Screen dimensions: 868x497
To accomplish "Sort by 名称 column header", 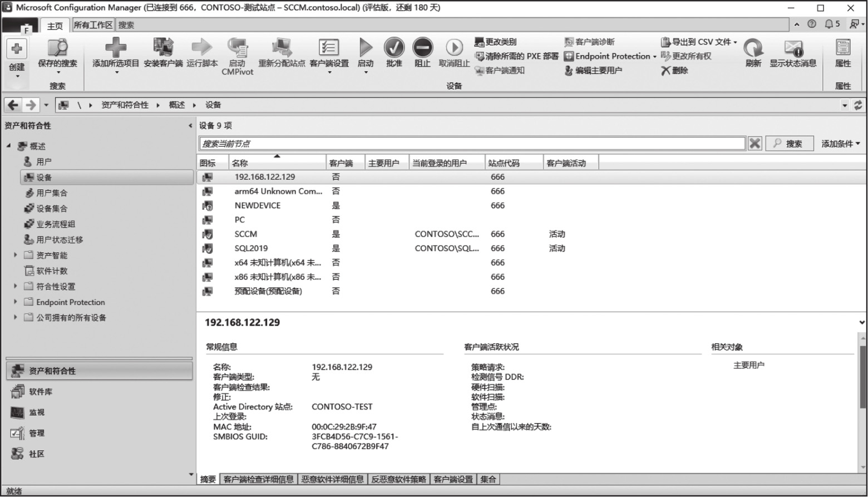I will pos(277,163).
